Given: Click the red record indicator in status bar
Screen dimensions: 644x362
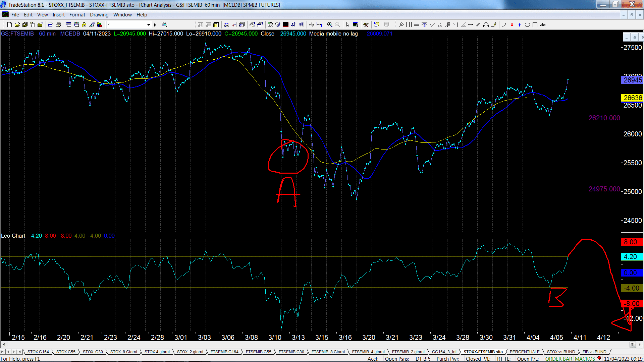Looking at the screenshot, I should click(x=599, y=358).
